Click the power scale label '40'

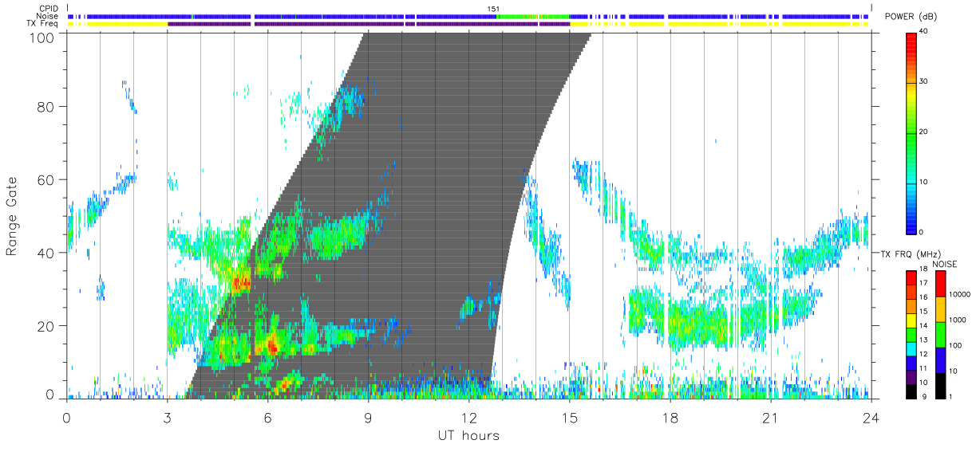(x=924, y=32)
